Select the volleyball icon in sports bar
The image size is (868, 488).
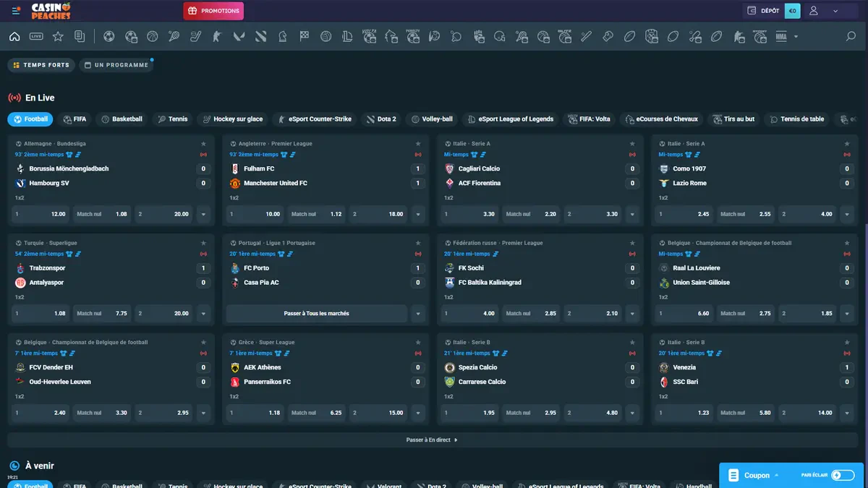[x=326, y=36]
